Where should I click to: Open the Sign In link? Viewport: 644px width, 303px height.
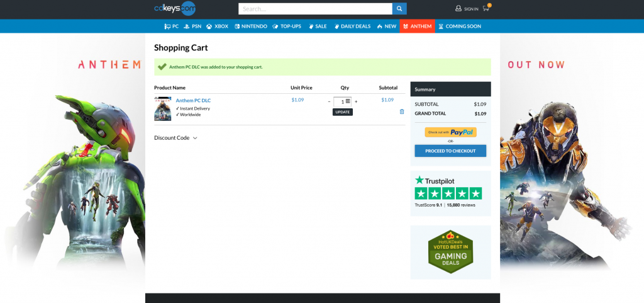click(x=471, y=9)
